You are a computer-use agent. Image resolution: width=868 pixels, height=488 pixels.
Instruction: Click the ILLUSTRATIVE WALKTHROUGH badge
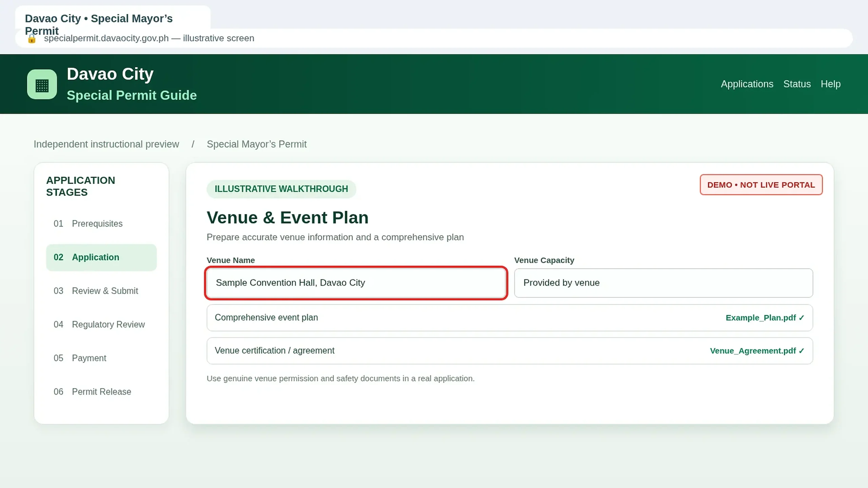click(281, 189)
